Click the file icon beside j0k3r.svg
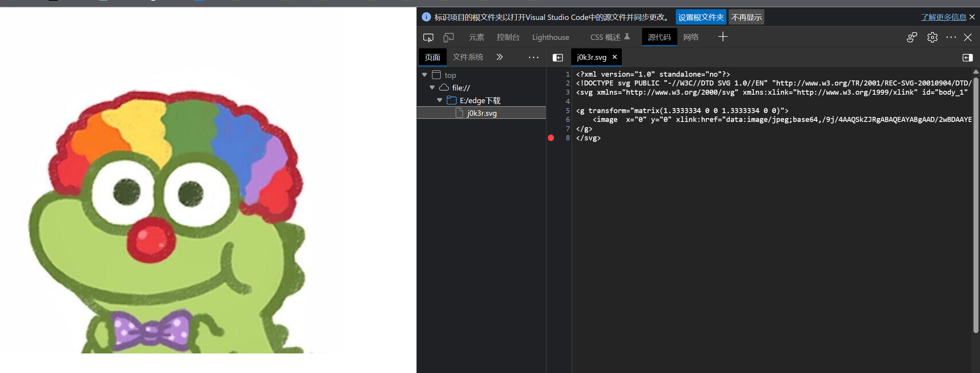Image resolution: width=980 pixels, height=373 pixels. click(459, 113)
